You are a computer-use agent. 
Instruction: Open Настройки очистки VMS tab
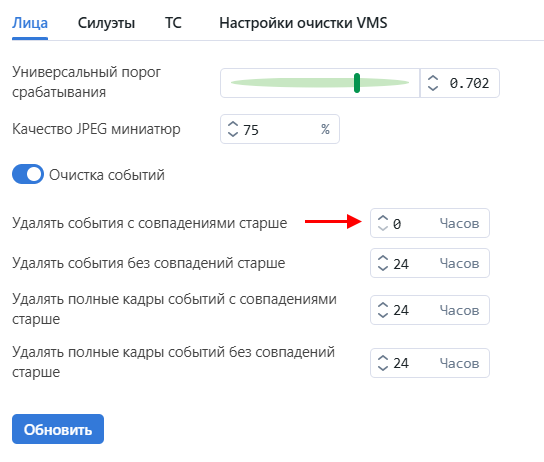[x=303, y=23]
